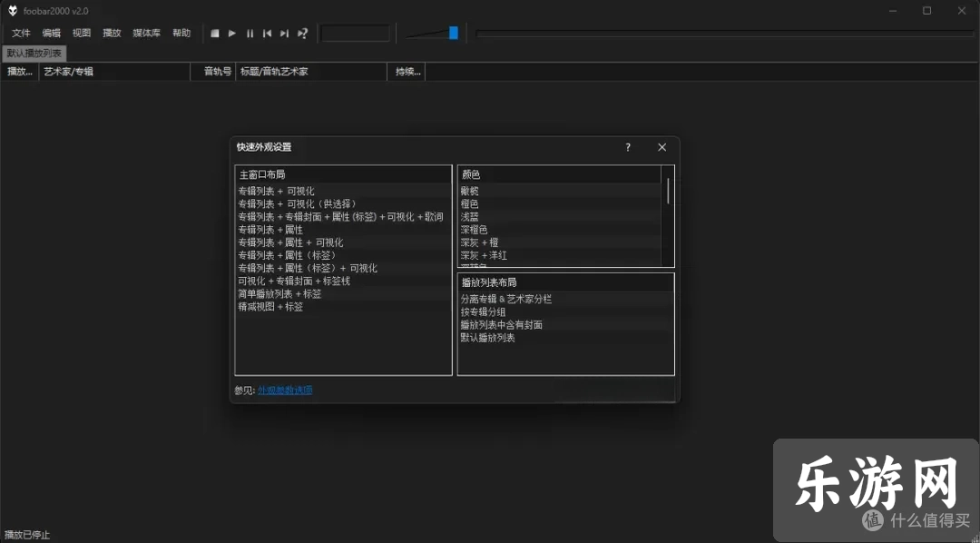
Task: Choose the 深灰 + 橙 color scheme
Action: tap(560, 242)
